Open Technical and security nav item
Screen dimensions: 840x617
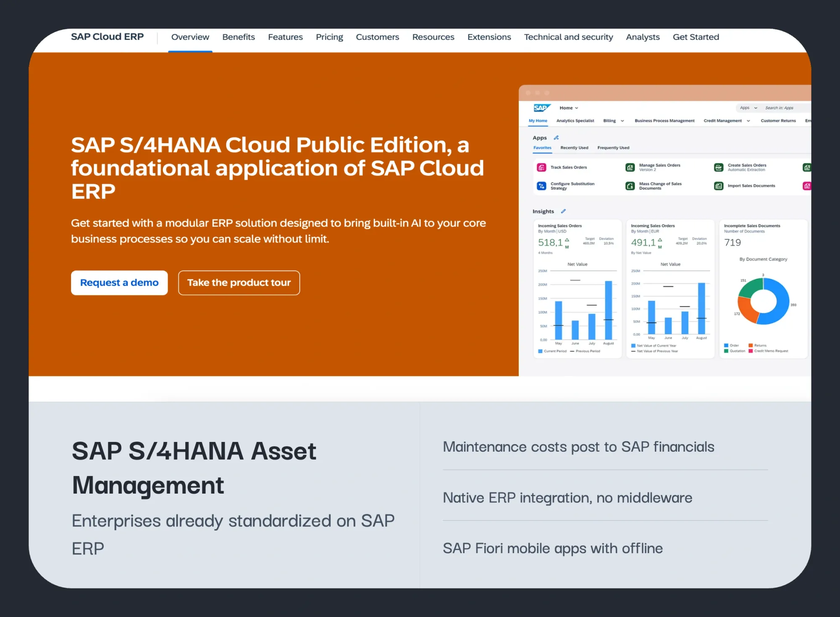tap(568, 37)
